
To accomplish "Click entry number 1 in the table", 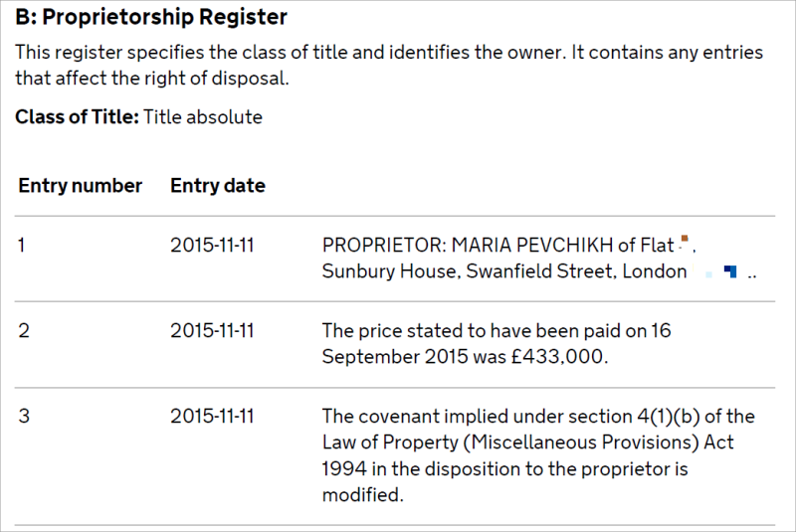I will pyautogui.click(x=23, y=245).
